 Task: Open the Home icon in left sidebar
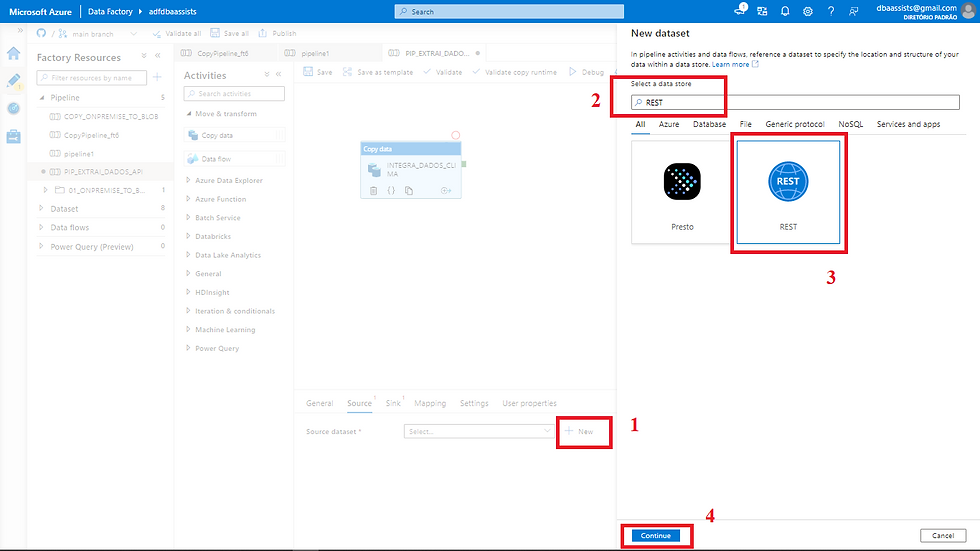pos(13,54)
